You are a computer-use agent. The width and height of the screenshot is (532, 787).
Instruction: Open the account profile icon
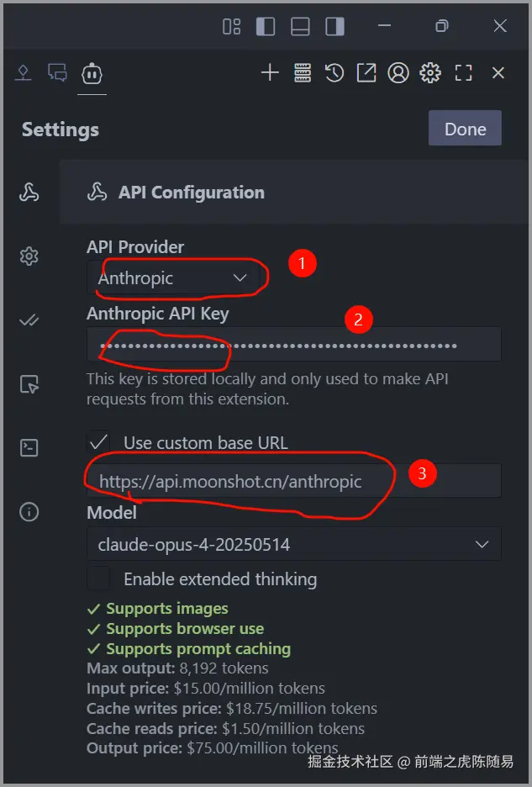398,73
